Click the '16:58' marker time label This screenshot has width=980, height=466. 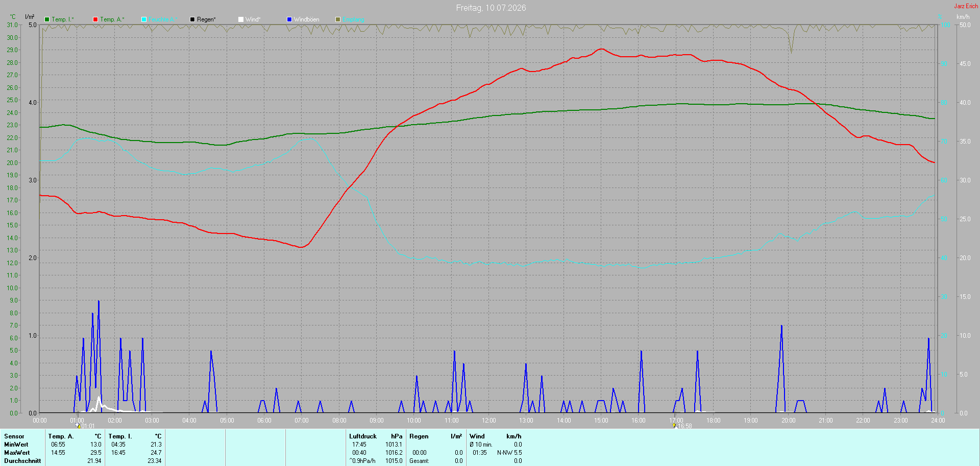[x=685, y=426]
